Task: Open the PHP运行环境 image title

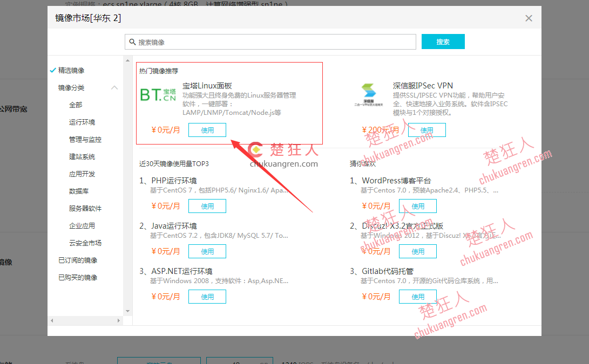Action: (x=174, y=181)
